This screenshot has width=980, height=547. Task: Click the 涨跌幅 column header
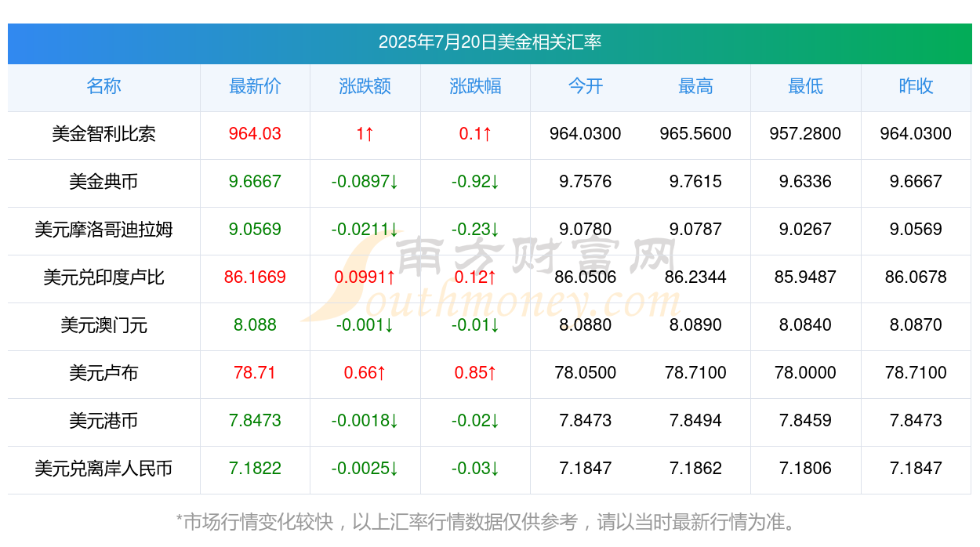coord(475,86)
